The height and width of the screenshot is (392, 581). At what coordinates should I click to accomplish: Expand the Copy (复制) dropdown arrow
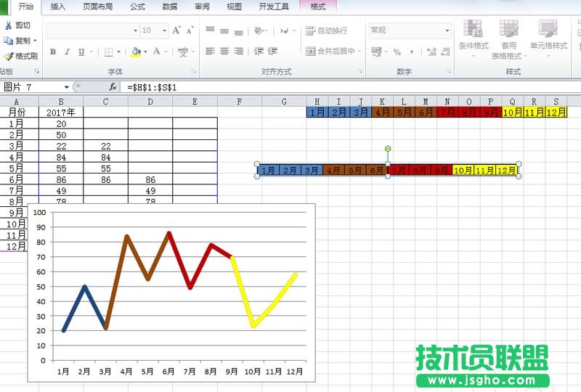coord(35,41)
